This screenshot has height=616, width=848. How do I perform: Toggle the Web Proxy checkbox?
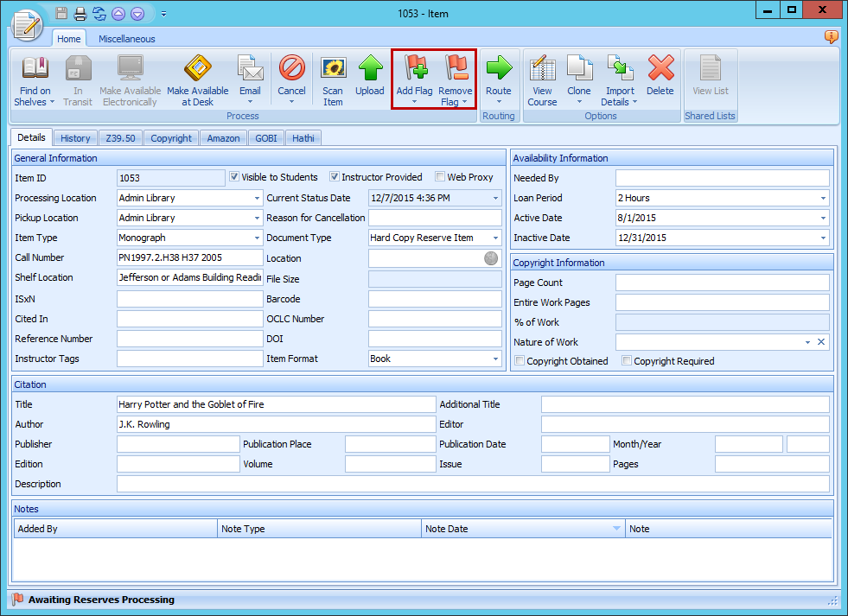[x=439, y=177]
